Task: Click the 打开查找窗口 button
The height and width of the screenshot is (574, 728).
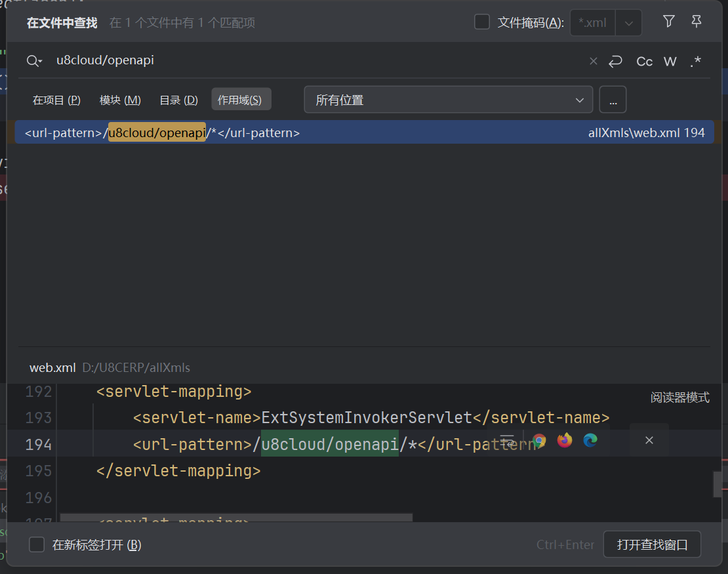Action: pyautogui.click(x=652, y=544)
